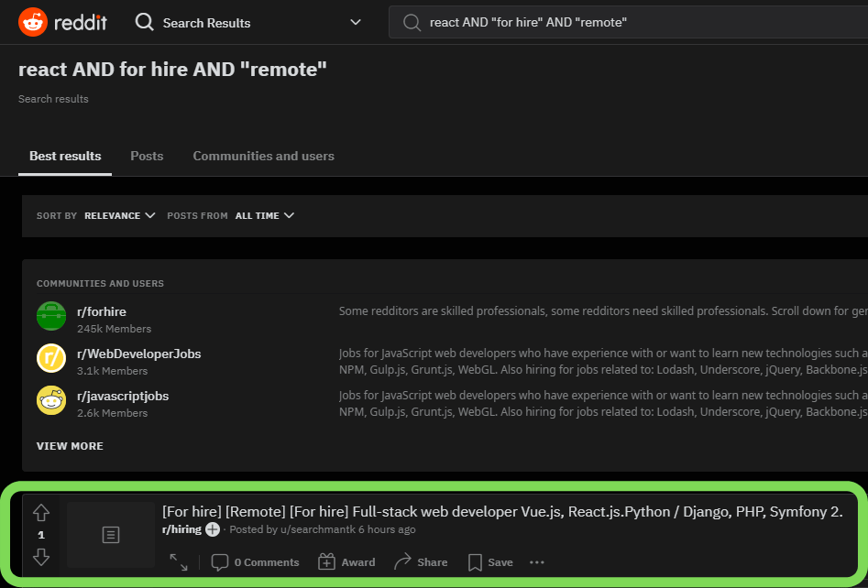Viewport: 868px width, 588px height.
Task: Click the Search Results magnifier icon
Action: pyautogui.click(x=145, y=22)
